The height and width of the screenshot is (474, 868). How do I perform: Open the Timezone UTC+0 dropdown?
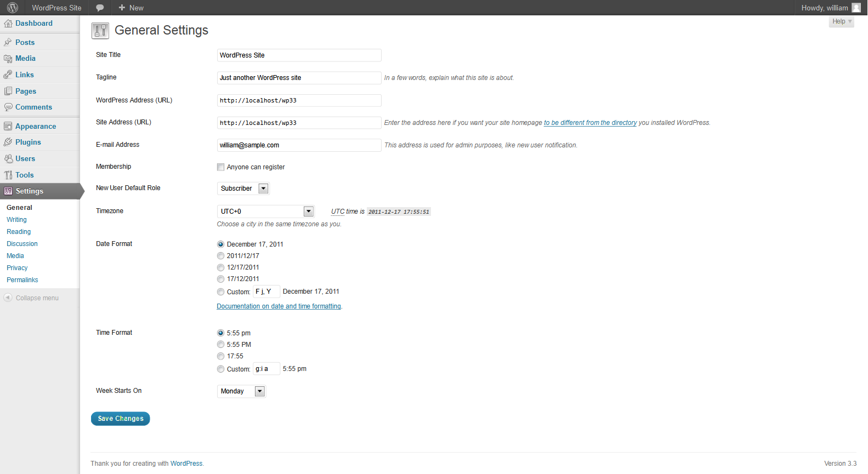266,212
